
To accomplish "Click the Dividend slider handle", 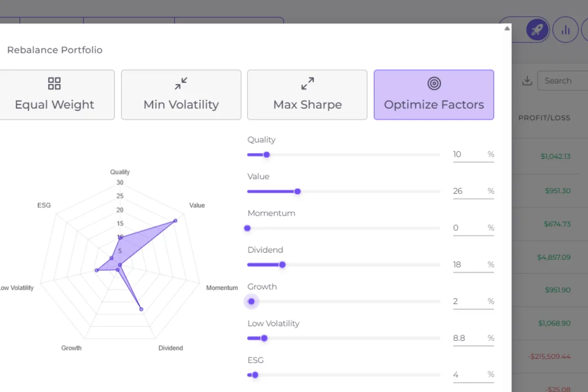I will (x=282, y=265).
